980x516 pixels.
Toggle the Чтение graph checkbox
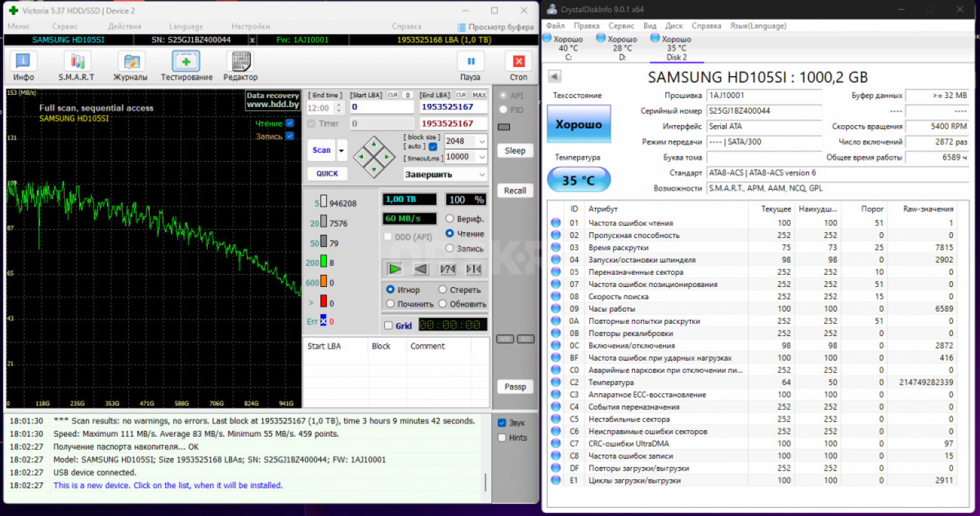pyautogui.click(x=289, y=123)
